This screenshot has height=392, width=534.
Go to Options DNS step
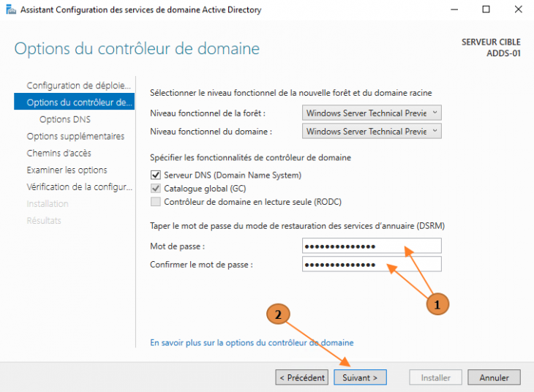click(x=65, y=119)
